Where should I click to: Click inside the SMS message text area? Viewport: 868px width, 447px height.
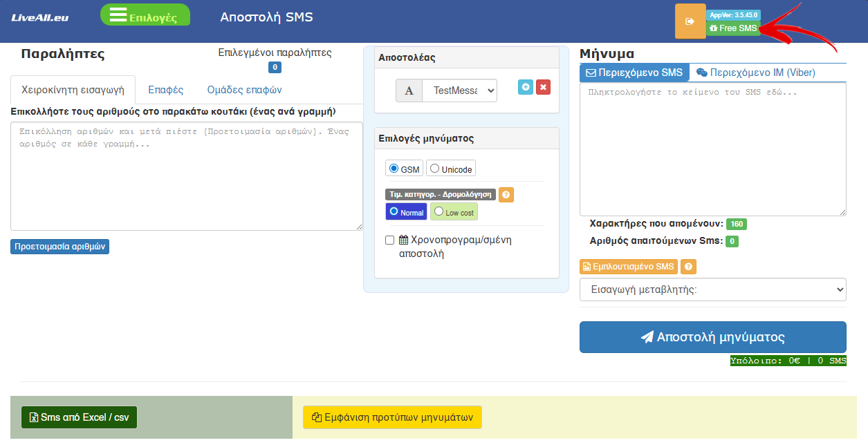(x=712, y=149)
